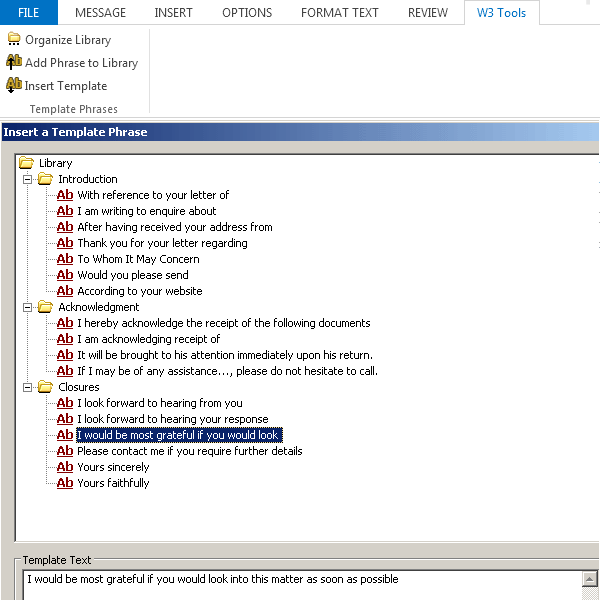Select phrase 'I am writing to enquire about'
The width and height of the screenshot is (600, 600).
(147, 211)
